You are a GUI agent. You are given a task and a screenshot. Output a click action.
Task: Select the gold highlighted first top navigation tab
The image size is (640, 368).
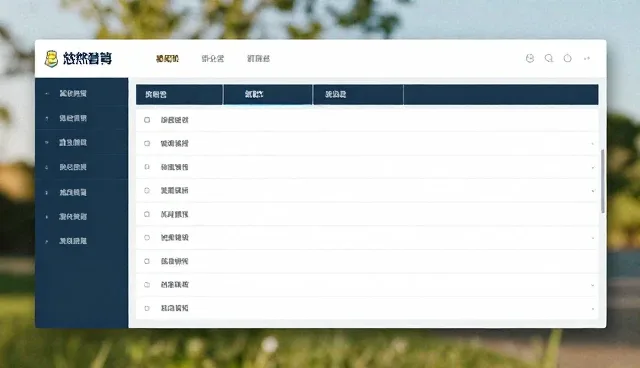tap(167, 59)
